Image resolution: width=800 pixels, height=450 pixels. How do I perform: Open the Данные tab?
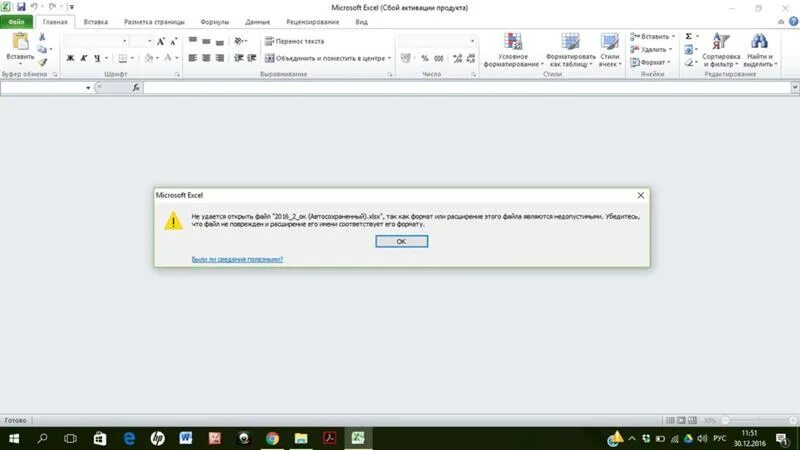pyautogui.click(x=257, y=22)
